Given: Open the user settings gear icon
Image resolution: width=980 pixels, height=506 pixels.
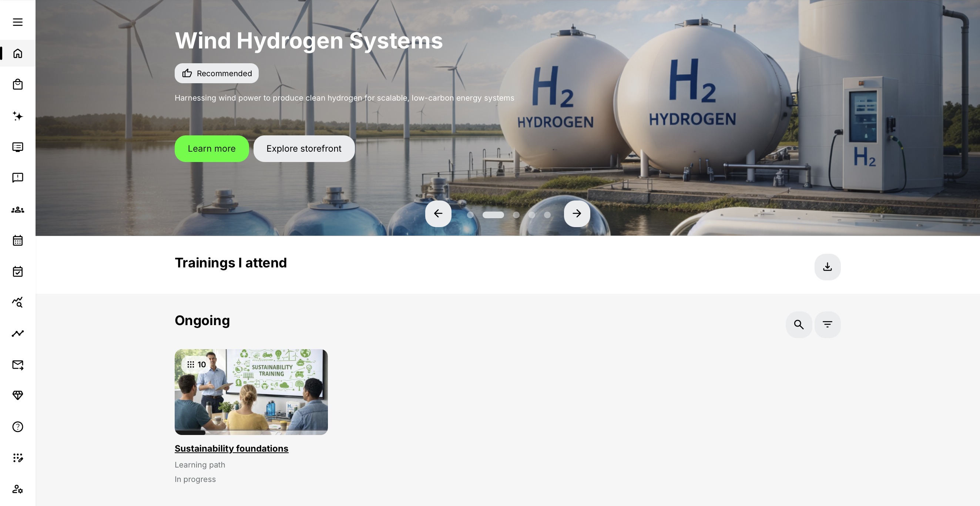Looking at the screenshot, I should click(x=17, y=489).
